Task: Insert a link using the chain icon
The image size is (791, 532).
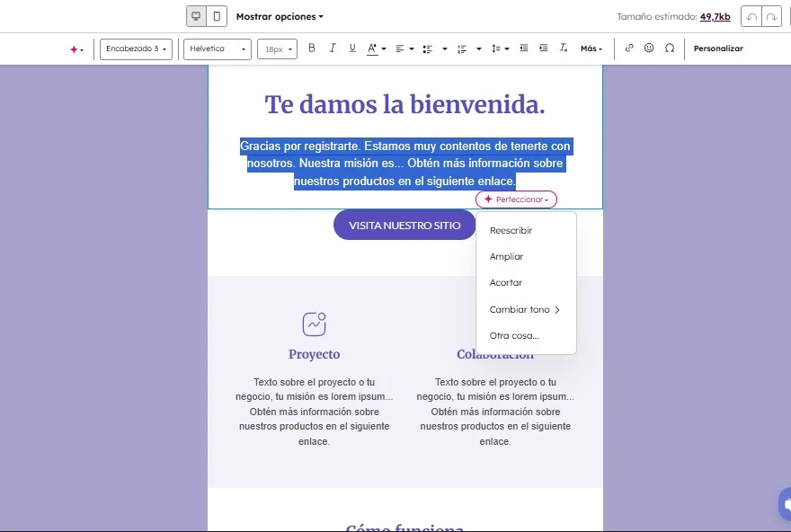Action: [628, 49]
